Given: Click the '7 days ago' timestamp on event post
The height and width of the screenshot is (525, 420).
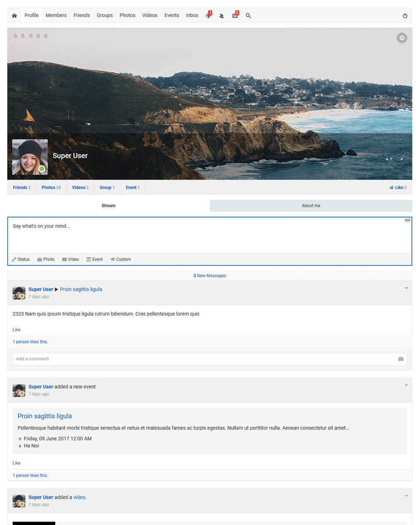Looking at the screenshot, I should [x=38, y=395].
